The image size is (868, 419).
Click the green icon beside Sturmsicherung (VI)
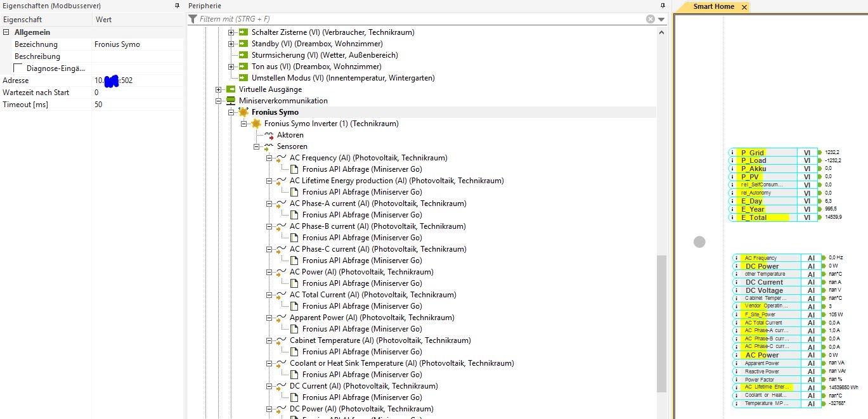coord(243,55)
